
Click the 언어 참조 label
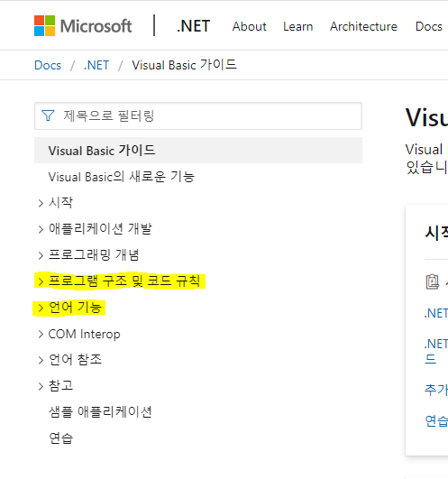coord(75,360)
